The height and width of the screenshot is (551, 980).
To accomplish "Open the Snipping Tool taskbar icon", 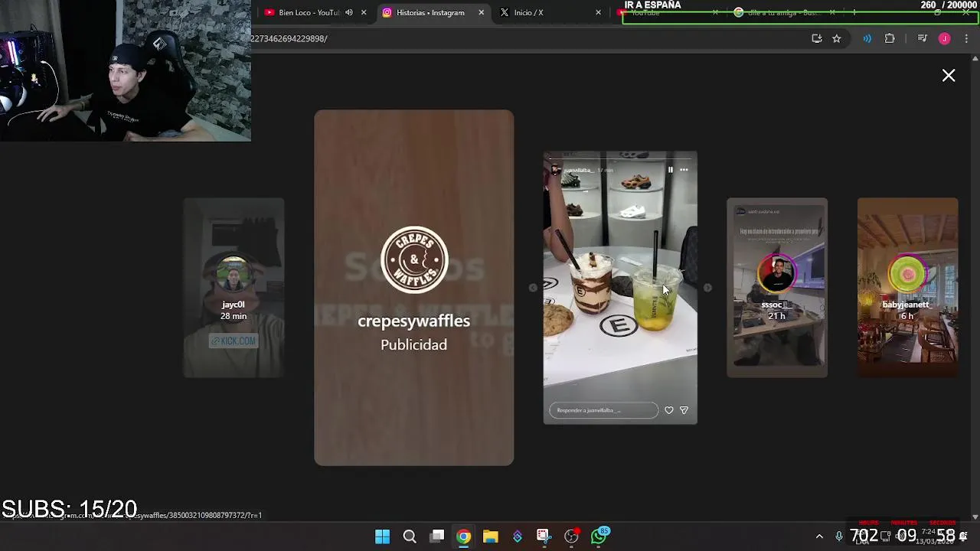I will [x=544, y=536].
